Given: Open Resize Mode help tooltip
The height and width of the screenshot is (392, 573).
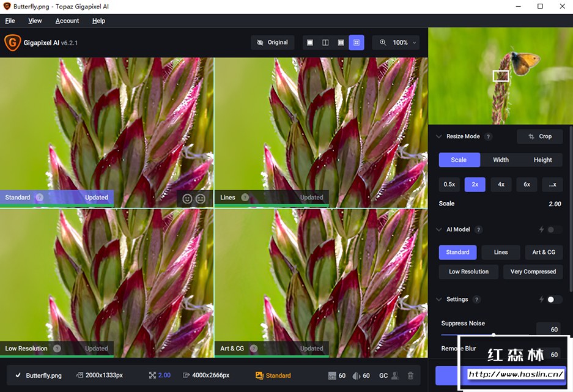Looking at the screenshot, I should [488, 136].
